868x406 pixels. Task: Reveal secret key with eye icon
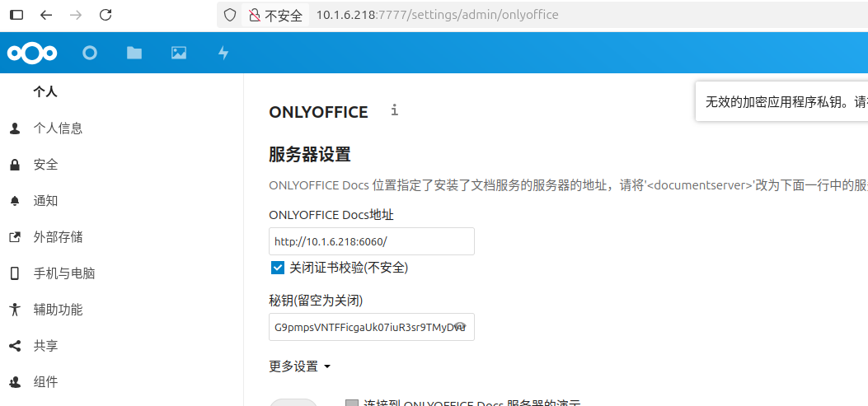click(461, 327)
